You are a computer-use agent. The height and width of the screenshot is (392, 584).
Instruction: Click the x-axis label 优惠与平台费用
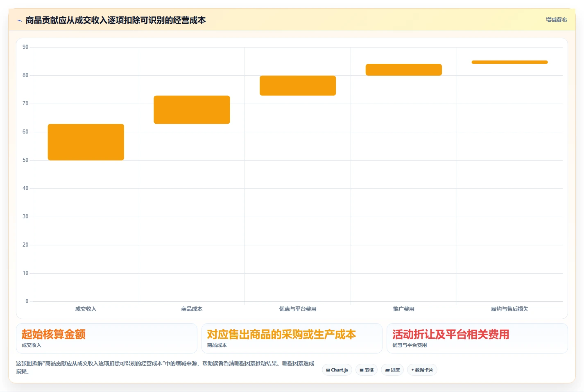point(298,309)
